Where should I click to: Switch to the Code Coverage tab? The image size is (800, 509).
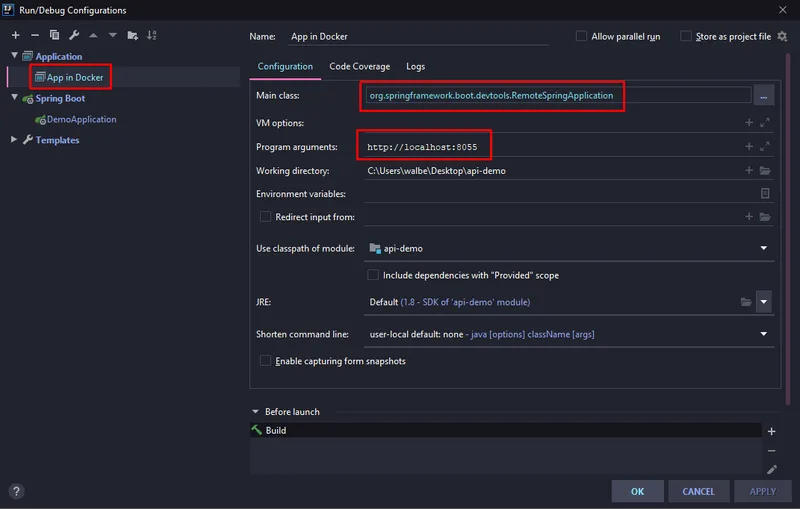359,66
